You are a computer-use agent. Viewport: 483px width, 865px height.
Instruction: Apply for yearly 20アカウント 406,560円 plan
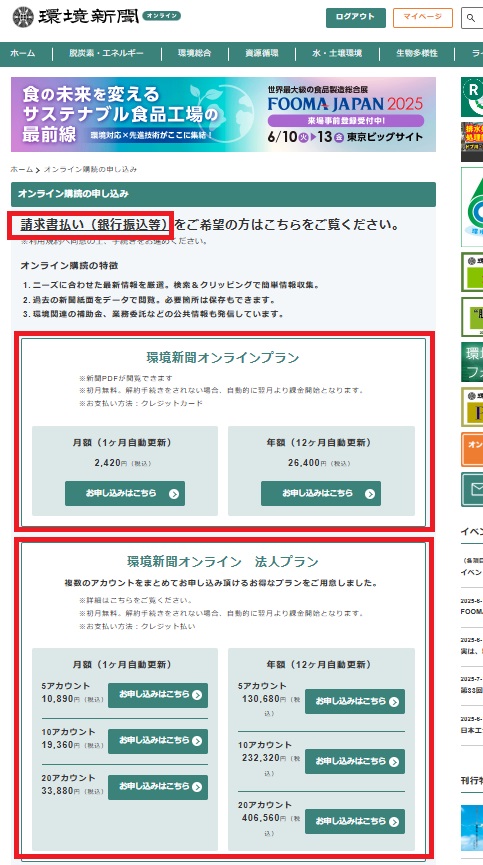coord(355,821)
